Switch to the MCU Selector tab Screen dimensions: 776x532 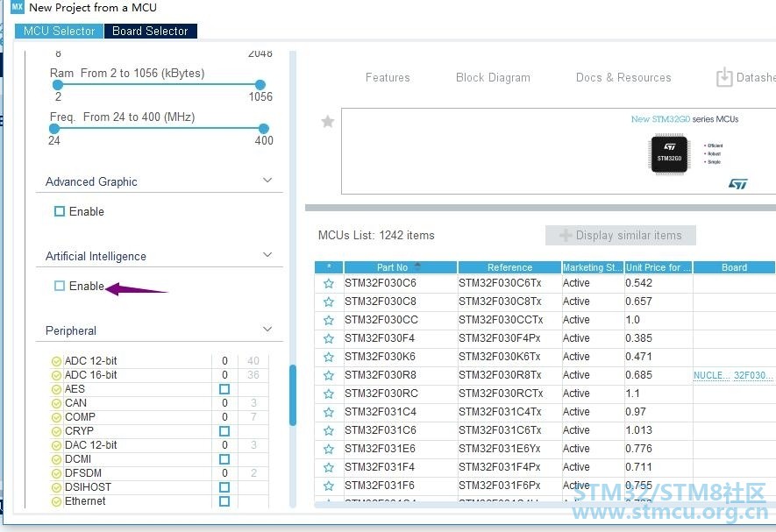click(x=59, y=31)
